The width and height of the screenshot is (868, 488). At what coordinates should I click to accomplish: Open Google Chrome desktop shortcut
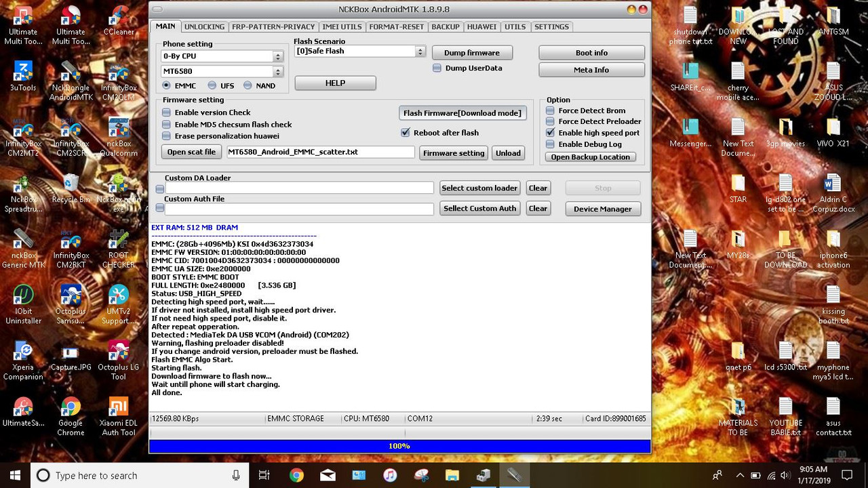coord(71,416)
